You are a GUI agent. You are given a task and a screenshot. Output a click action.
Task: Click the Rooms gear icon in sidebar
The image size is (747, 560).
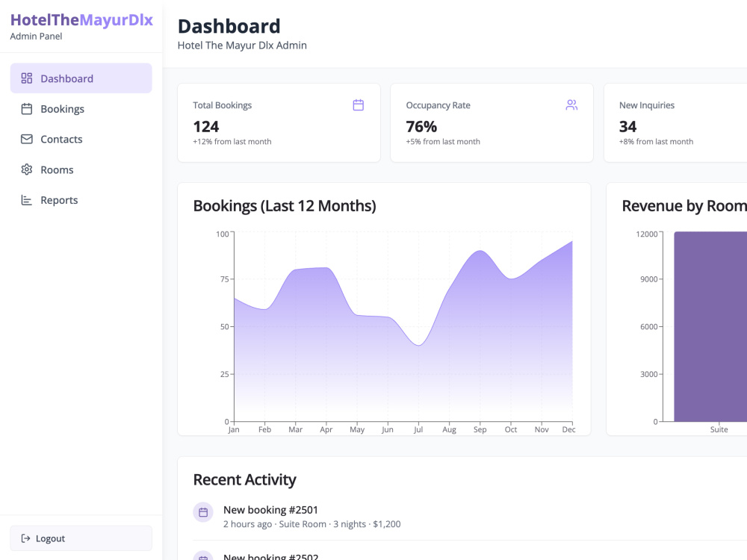tap(27, 169)
